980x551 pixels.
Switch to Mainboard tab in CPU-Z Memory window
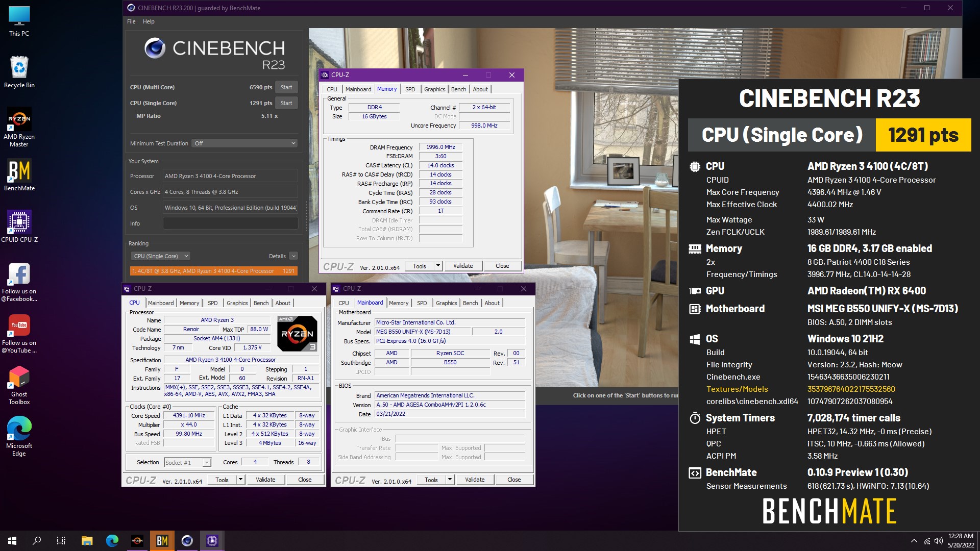coord(358,89)
